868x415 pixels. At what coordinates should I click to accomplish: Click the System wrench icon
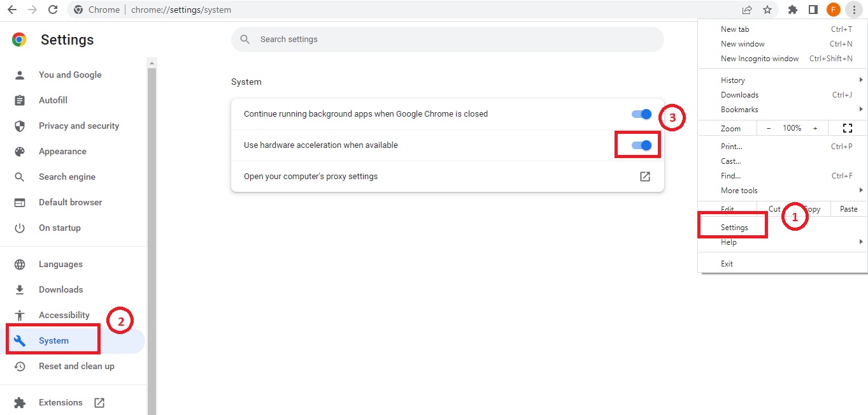20,340
